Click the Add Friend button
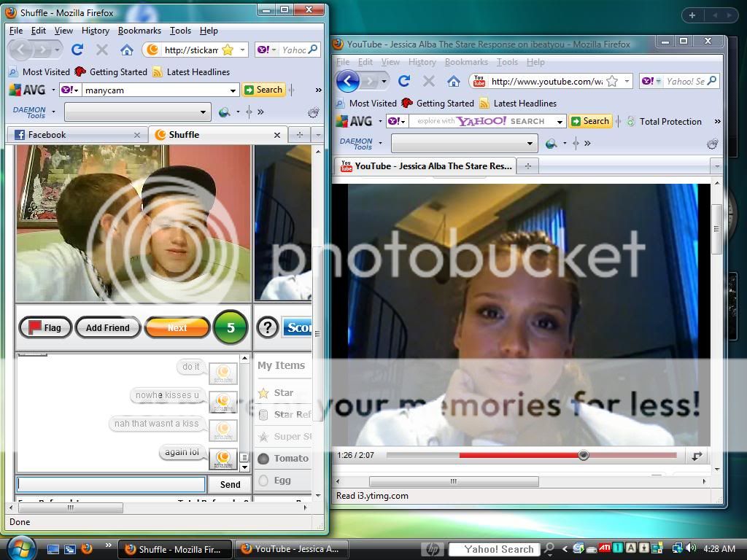 coord(107,327)
